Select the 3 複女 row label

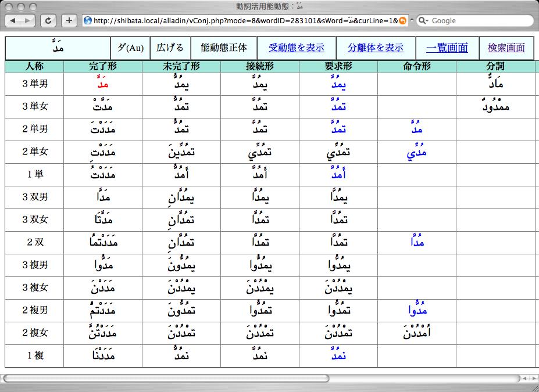[x=35, y=287]
